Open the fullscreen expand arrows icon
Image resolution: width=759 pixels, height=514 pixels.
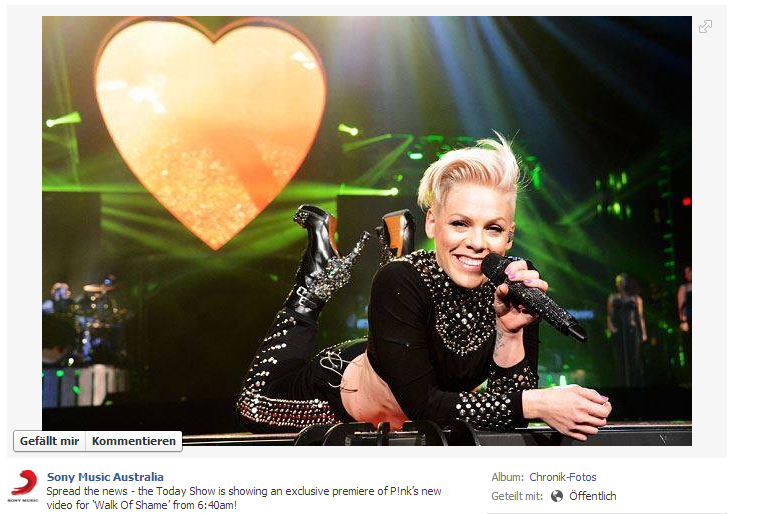pos(705,27)
